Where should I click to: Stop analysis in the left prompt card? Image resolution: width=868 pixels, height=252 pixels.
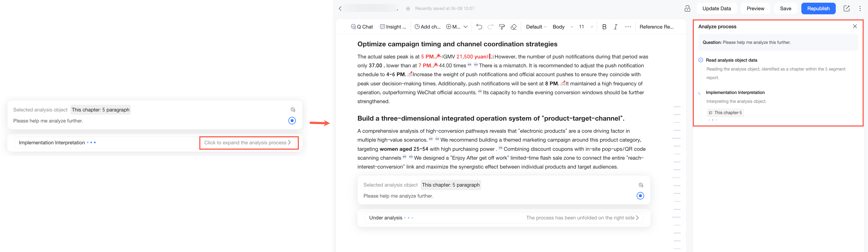tap(292, 121)
